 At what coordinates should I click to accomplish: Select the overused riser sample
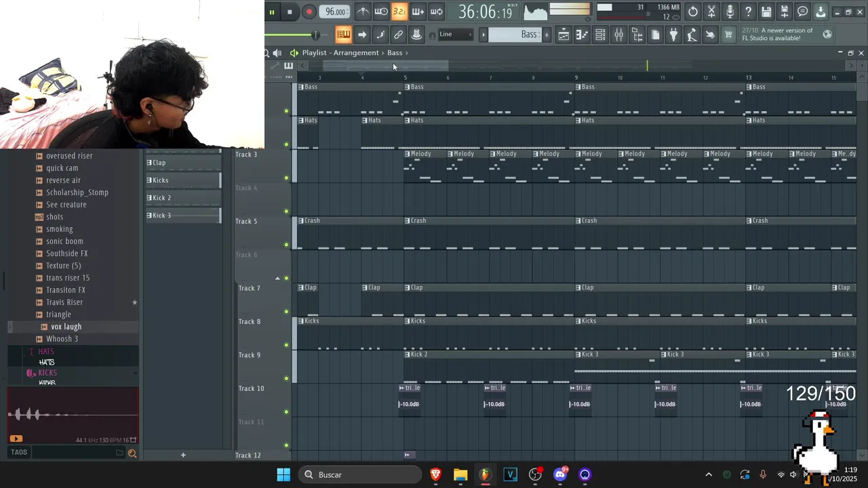(69, 156)
